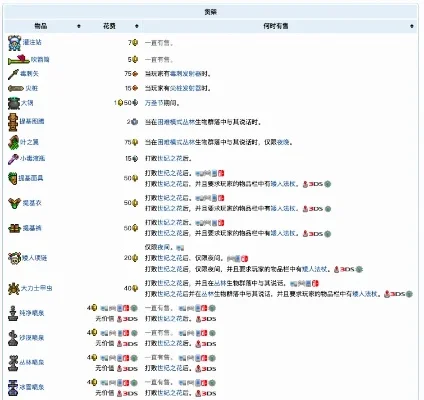The height and width of the screenshot is (400, 424).
Task: Follow the Stynger launcher link in the bolt row
Action: [186, 74]
